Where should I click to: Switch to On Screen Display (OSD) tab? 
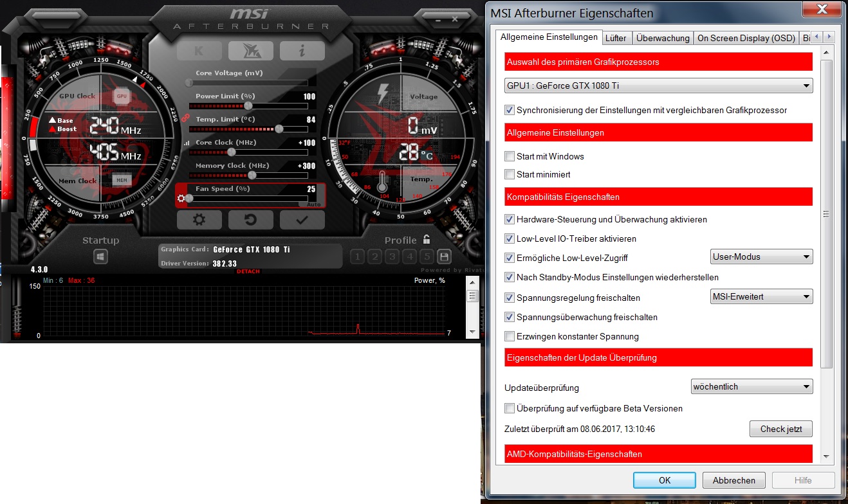click(x=746, y=38)
